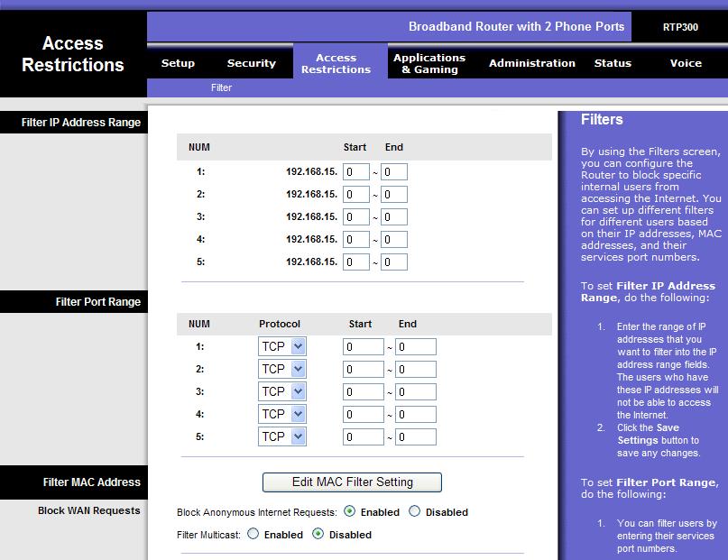
Task: Switch to the Setup tab
Action: coord(178,63)
